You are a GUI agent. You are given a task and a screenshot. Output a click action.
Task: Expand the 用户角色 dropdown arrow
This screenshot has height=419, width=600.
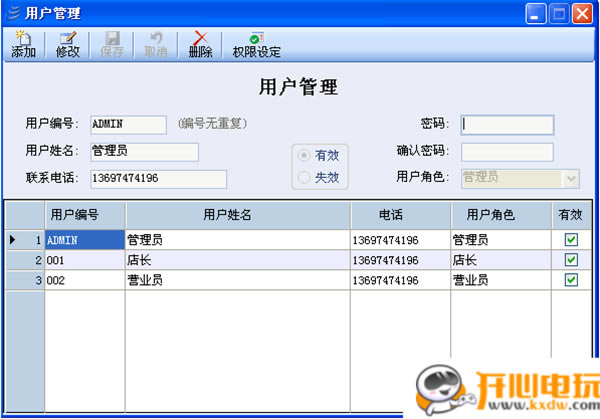click(571, 179)
